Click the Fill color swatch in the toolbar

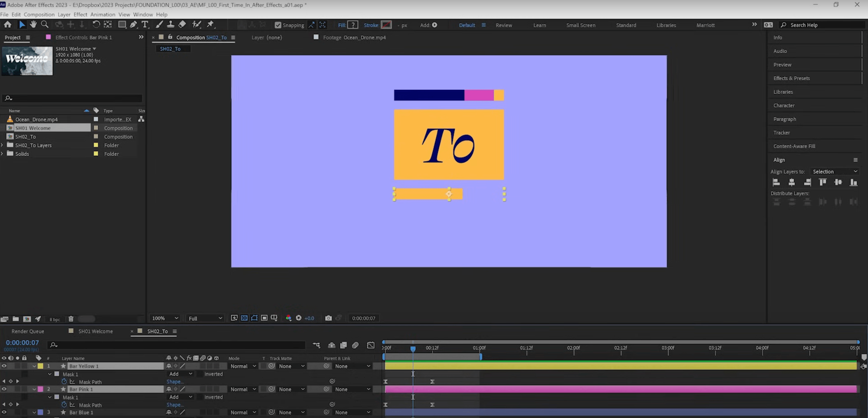pos(353,25)
